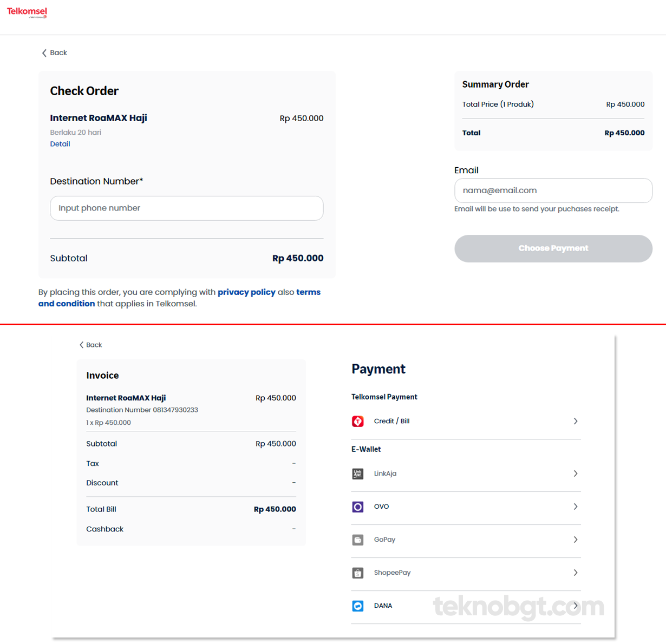Open the LinkAja row chevron
This screenshot has height=644, width=666.
tap(576, 474)
